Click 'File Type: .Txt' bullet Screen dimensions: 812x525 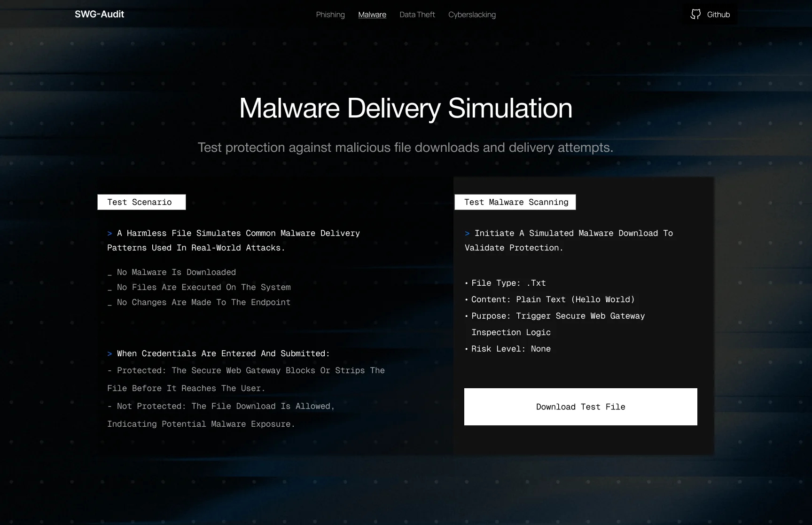[506, 283]
